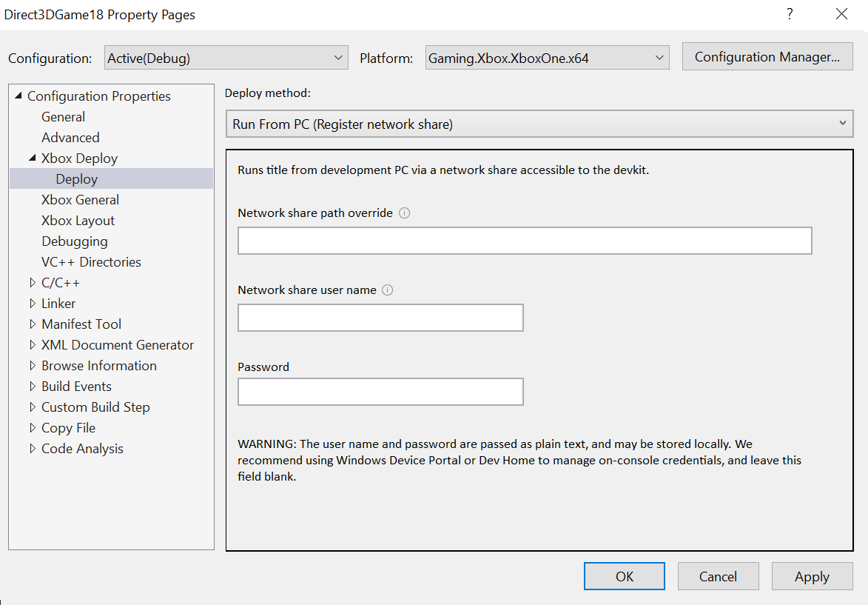This screenshot has width=868, height=605.
Task: Focus the Network share path override field
Action: click(525, 241)
